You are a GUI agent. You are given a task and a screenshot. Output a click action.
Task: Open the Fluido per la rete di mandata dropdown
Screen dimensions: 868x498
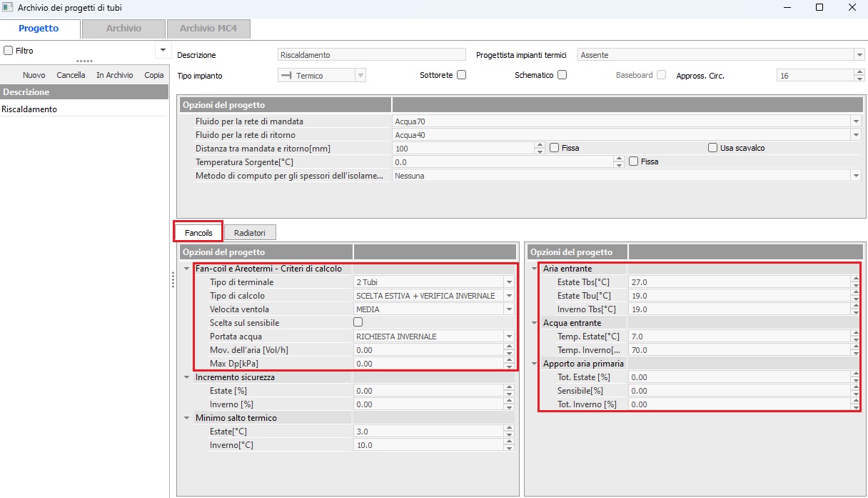(855, 121)
